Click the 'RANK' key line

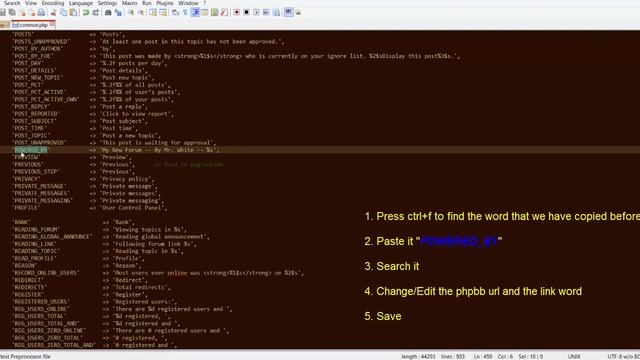tap(21, 222)
